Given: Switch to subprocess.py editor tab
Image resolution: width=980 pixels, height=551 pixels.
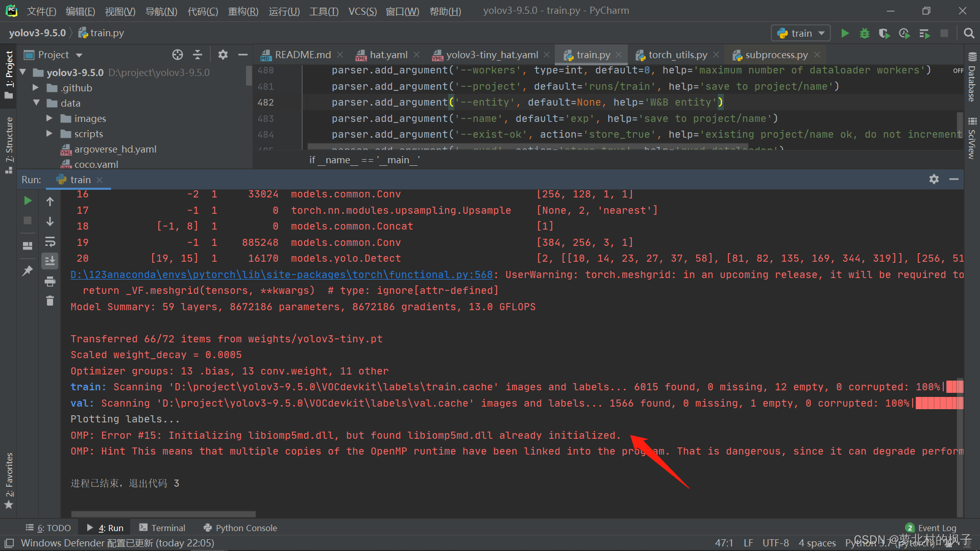Looking at the screenshot, I should [x=776, y=55].
